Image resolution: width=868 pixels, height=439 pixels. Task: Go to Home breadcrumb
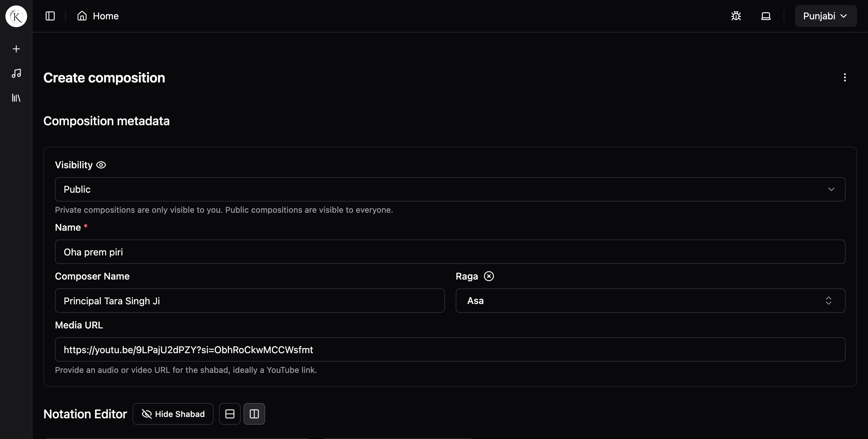click(x=98, y=16)
